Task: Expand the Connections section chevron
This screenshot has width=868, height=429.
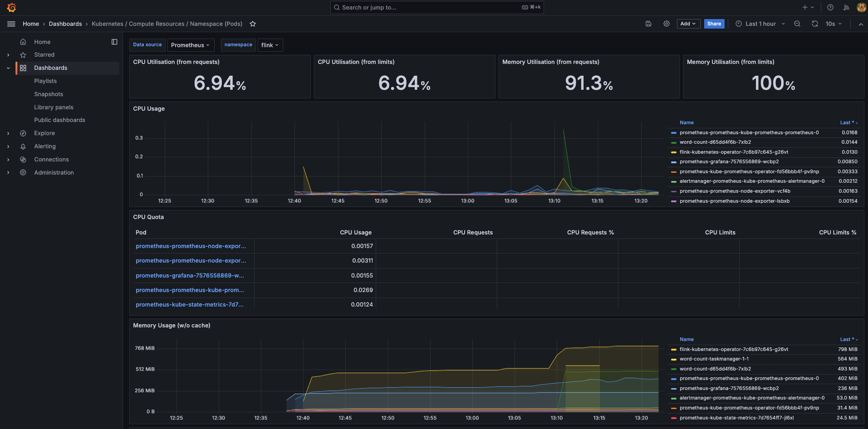Action: 8,160
